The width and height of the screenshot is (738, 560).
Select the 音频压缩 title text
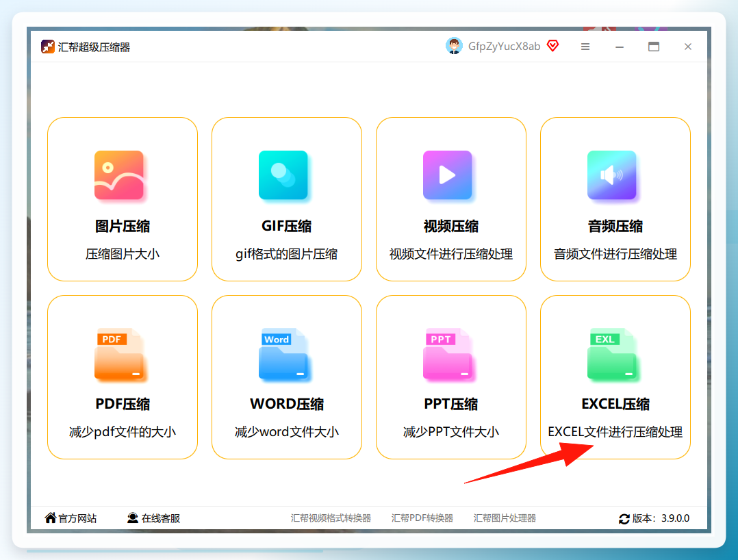click(x=615, y=227)
